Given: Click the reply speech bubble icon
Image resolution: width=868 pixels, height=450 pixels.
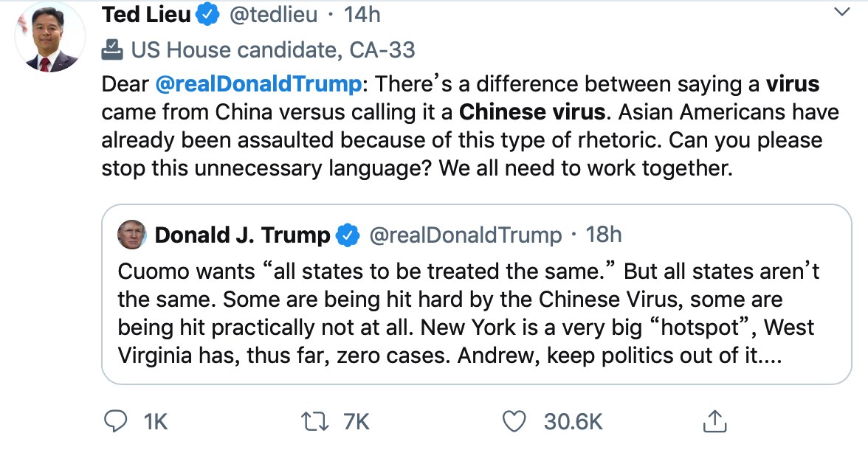Looking at the screenshot, I should (x=116, y=421).
